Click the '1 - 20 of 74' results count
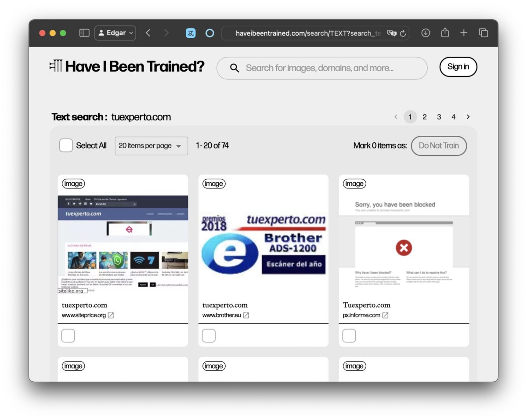Image resolution: width=527 pixels, height=420 pixels. (213, 146)
